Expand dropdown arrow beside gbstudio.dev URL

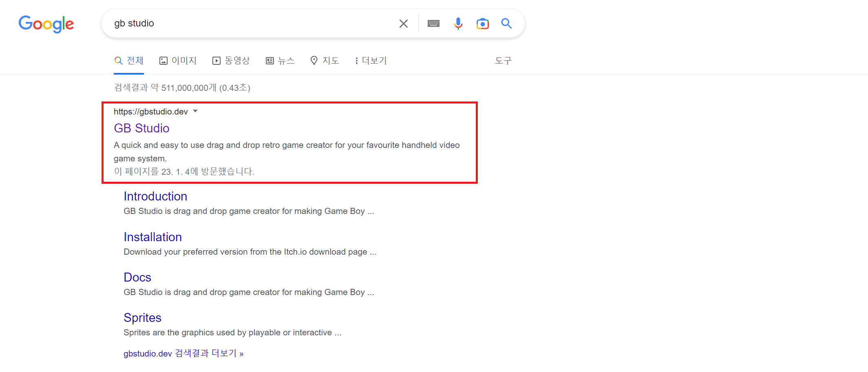point(195,111)
